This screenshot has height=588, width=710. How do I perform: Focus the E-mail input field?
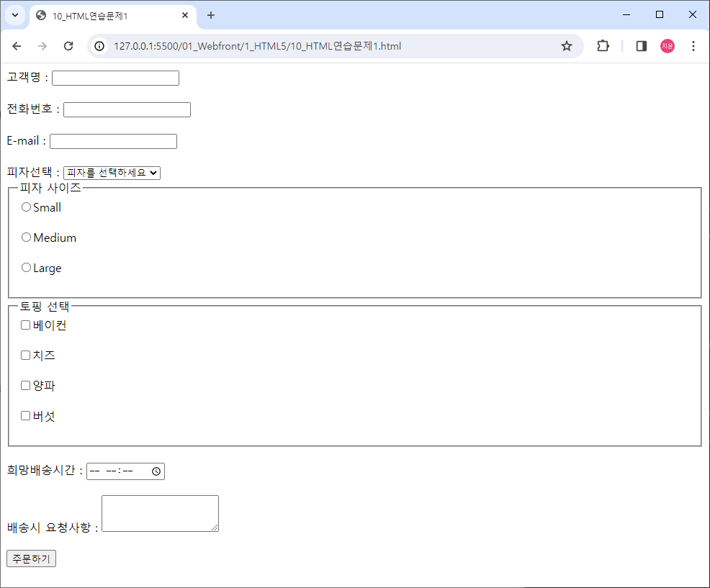click(113, 141)
